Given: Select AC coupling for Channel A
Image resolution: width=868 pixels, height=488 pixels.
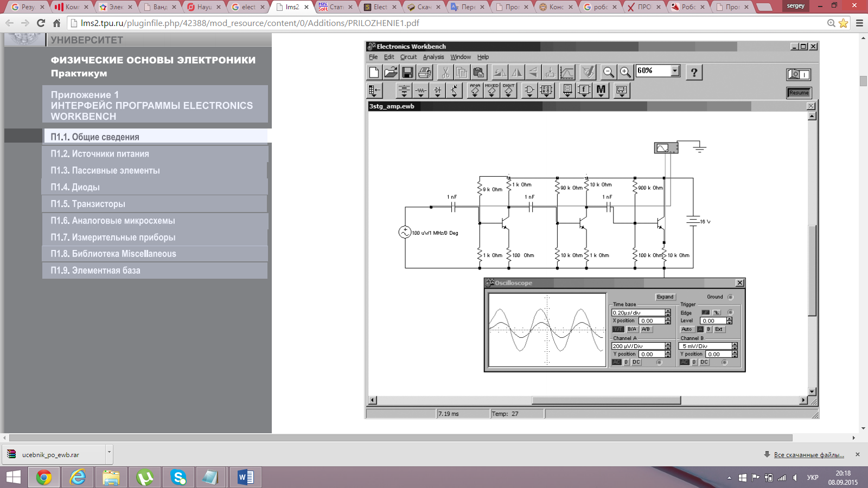Looking at the screenshot, I should click(616, 362).
